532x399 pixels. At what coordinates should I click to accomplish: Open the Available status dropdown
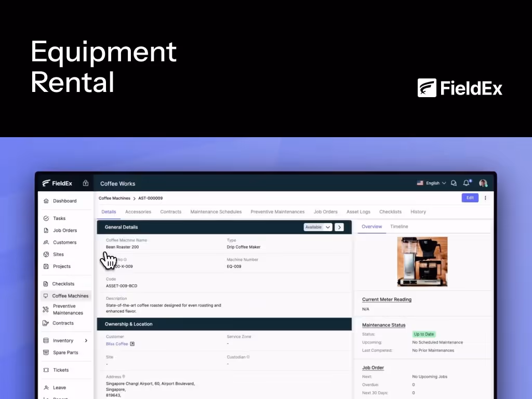[x=317, y=227]
